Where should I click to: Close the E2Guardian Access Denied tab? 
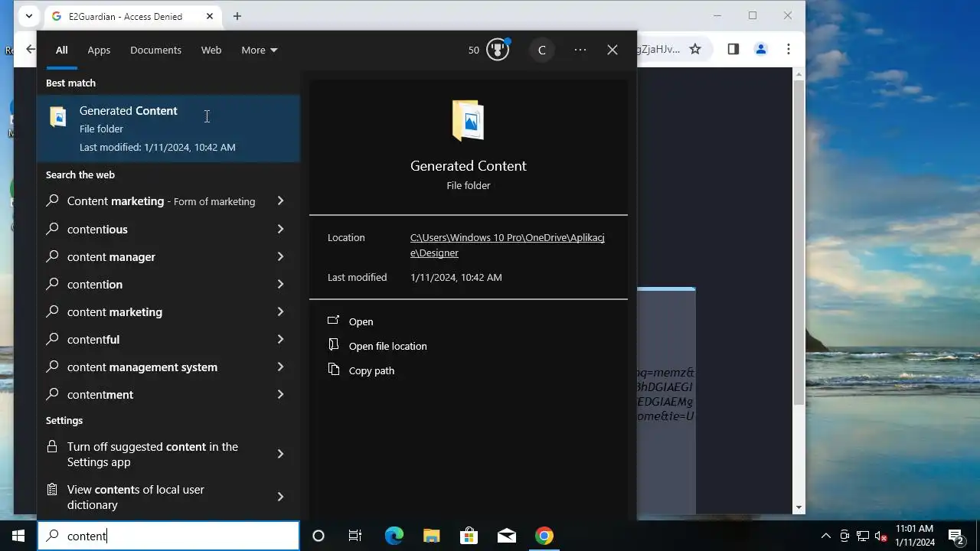[x=210, y=16]
